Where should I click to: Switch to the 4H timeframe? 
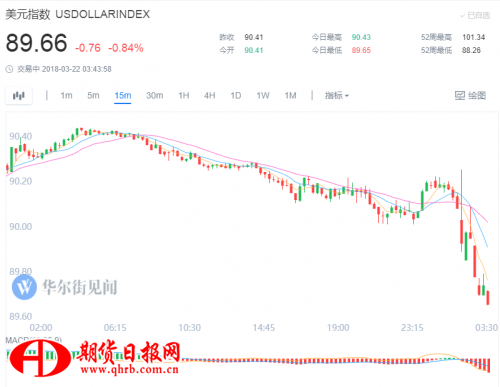click(x=210, y=96)
